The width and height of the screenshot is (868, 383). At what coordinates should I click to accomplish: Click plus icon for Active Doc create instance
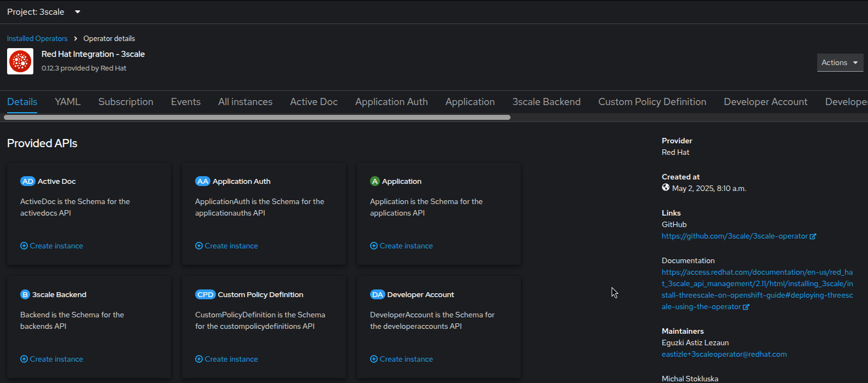pyautogui.click(x=24, y=246)
